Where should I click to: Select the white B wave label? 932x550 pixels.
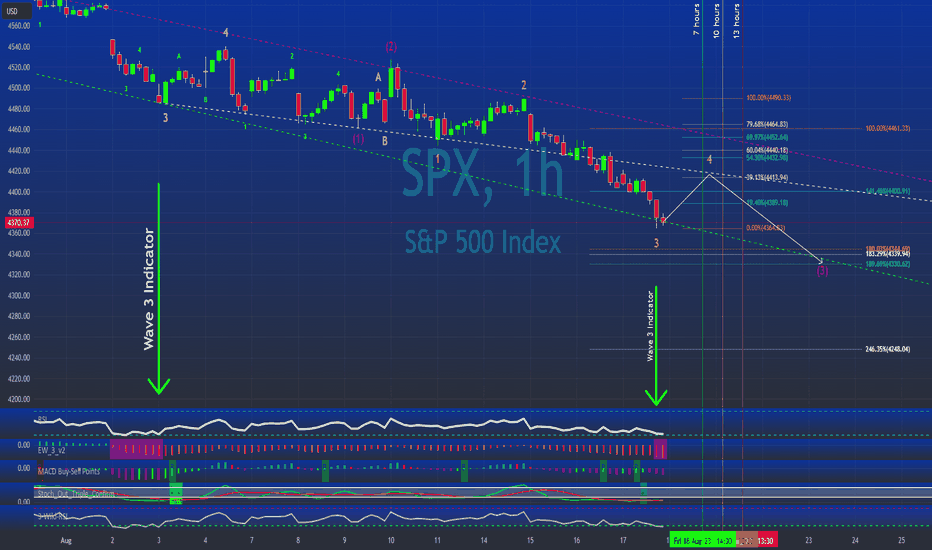coord(385,142)
